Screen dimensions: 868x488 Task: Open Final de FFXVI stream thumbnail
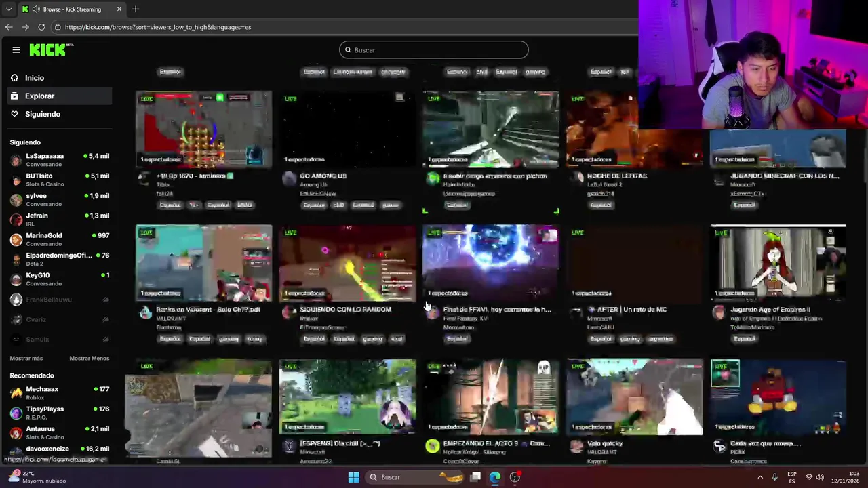click(491, 263)
